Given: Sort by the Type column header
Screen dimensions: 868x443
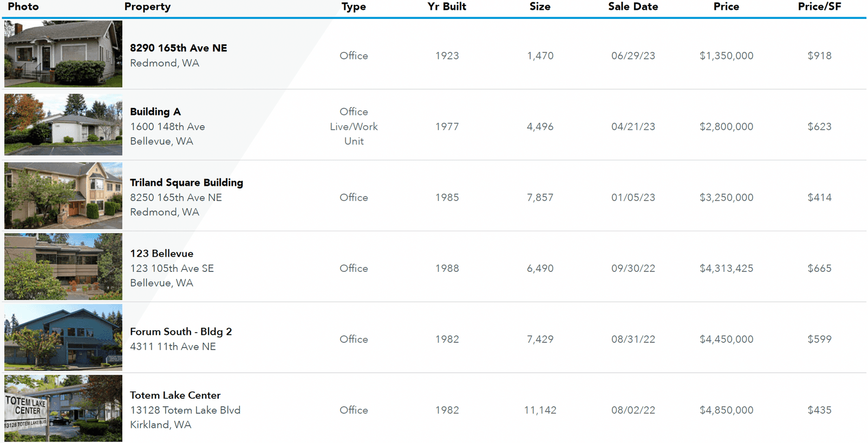Looking at the screenshot, I should 354,6.
